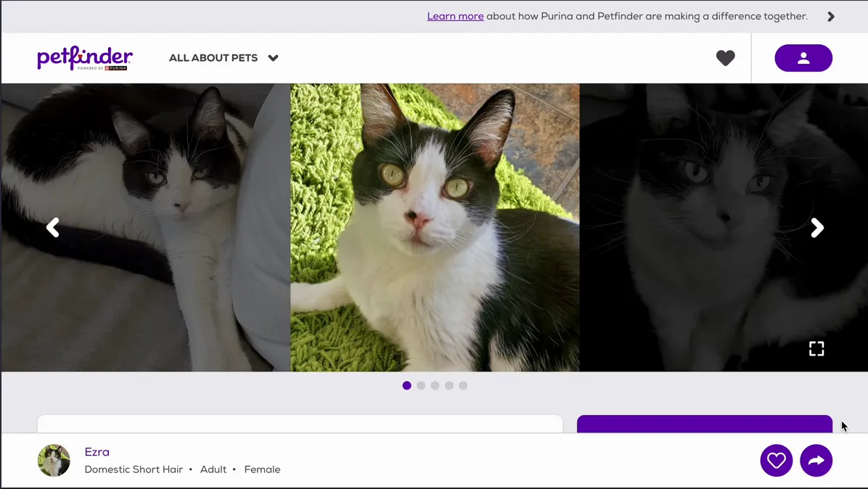
Task: Jump to the second carousel photo dot
Action: tap(421, 385)
